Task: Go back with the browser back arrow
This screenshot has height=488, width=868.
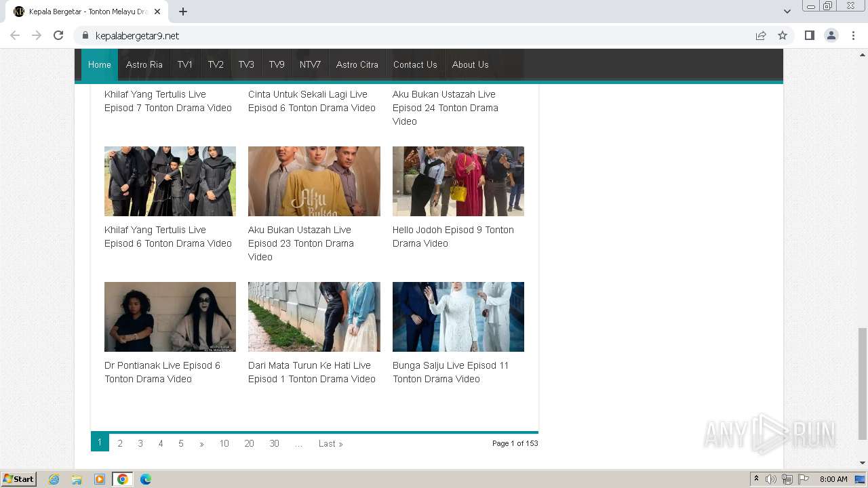Action: 15,35
